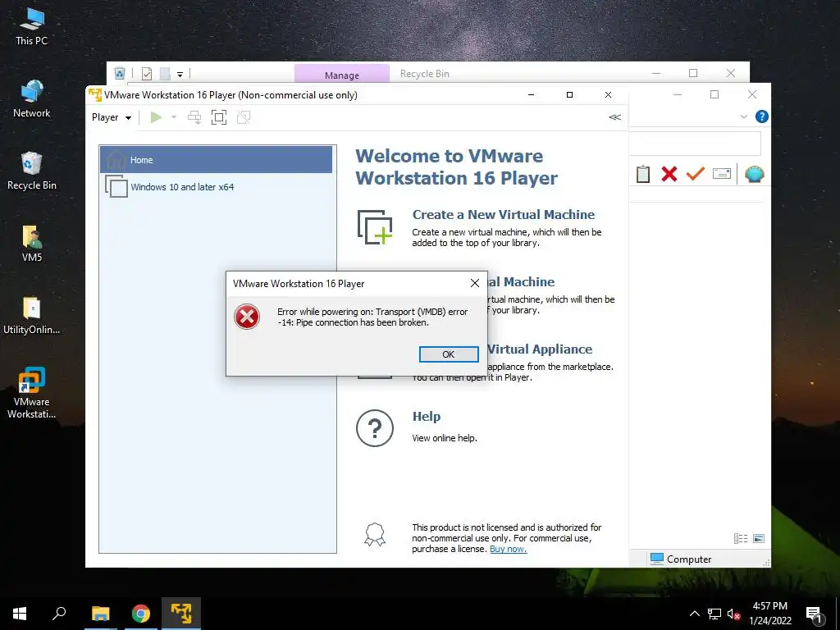Open Google Chrome from the taskbar
Viewport: 840px width, 630px height.
point(141,614)
